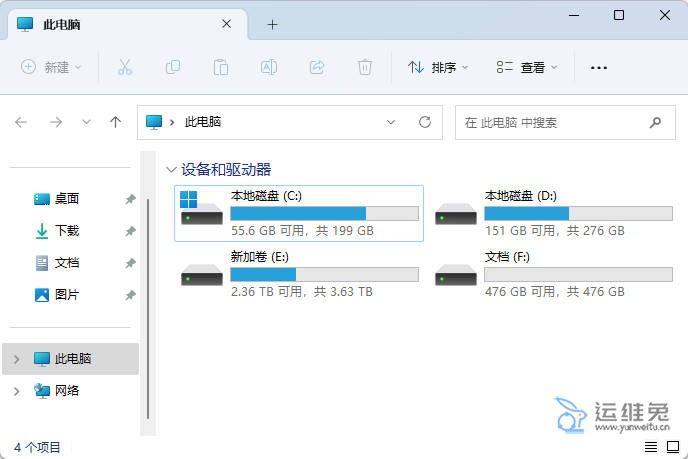Click the Cut scissors icon in toolbar
The width and height of the screenshot is (688, 459).
pyautogui.click(x=125, y=67)
